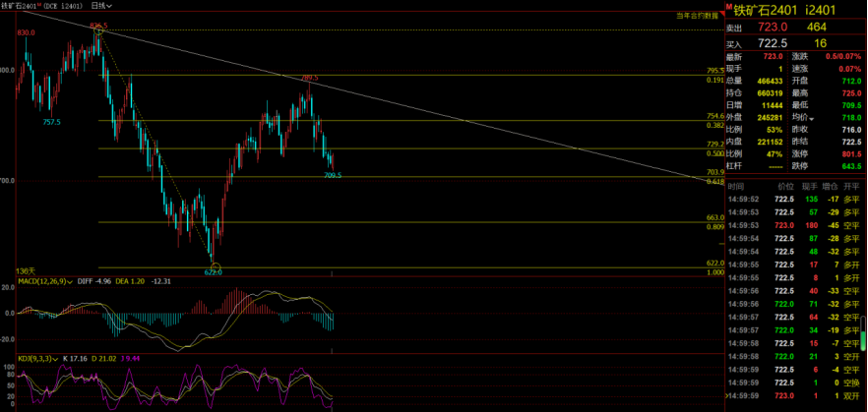Click the 757.5 low label on chart
Image resolution: width=868 pixels, height=412 pixels.
point(51,121)
